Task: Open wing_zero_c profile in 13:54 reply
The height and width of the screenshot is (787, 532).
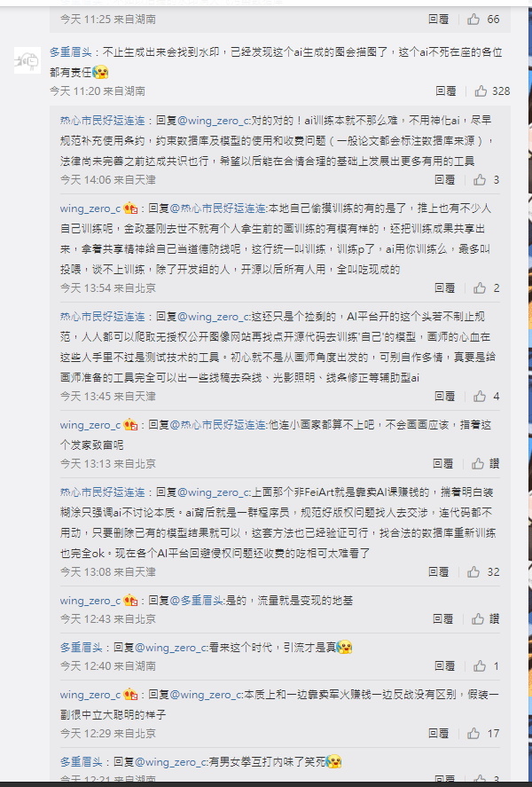Action: tap(90, 209)
